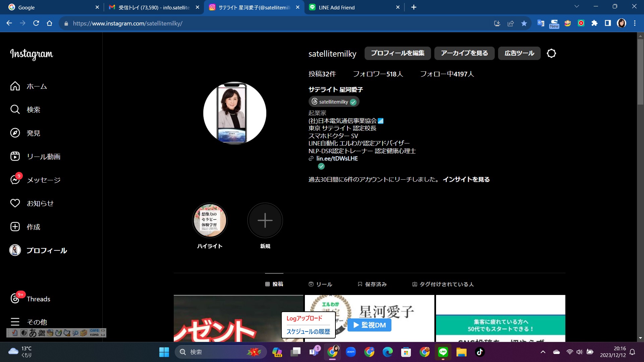Open the third post with green banner
Screen dimensions: 644x362
(500, 318)
